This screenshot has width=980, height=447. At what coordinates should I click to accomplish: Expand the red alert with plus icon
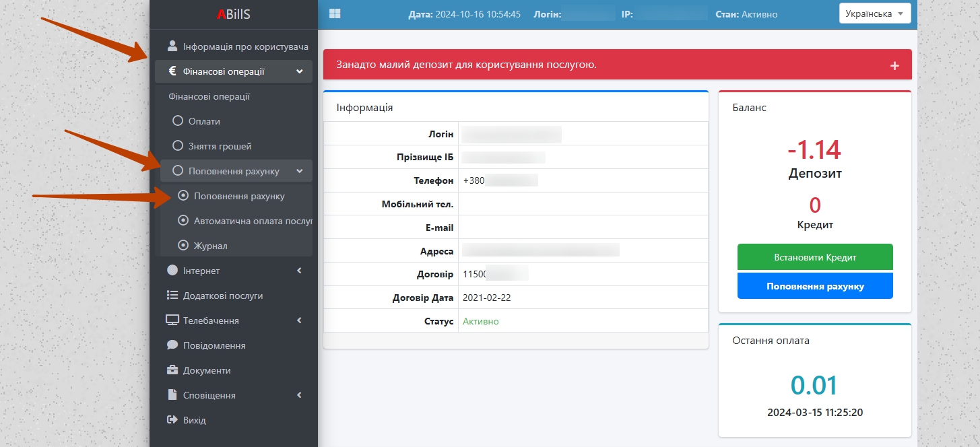click(x=894, y=65)
